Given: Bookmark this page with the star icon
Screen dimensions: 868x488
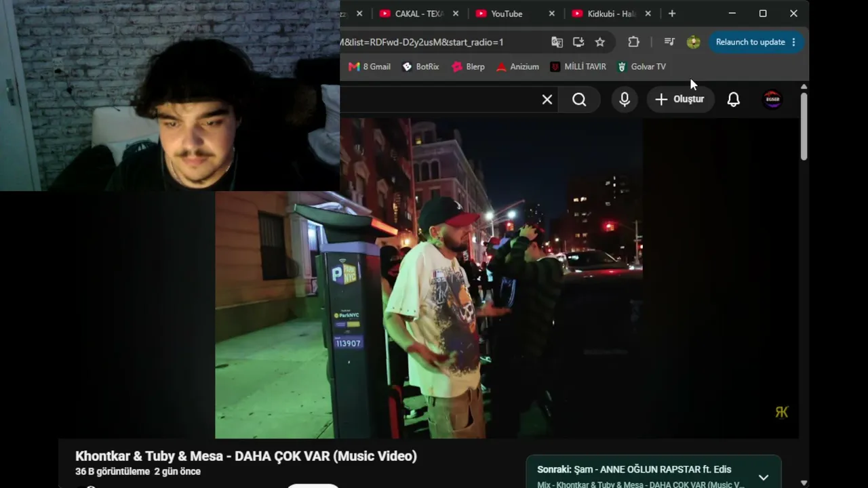Looking at the screenshot, I should click(x=600, y=42).
